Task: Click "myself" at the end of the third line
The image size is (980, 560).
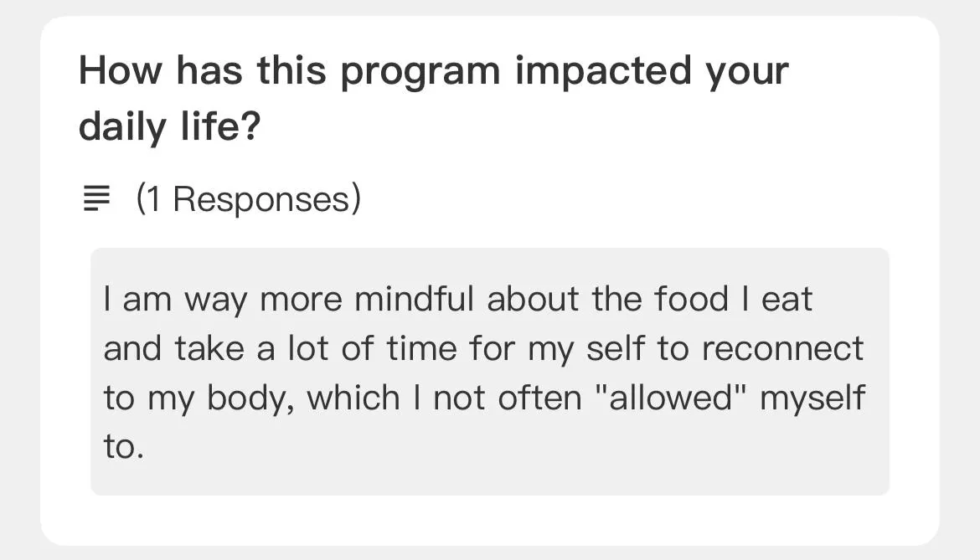Action: [x=812, y=399]
